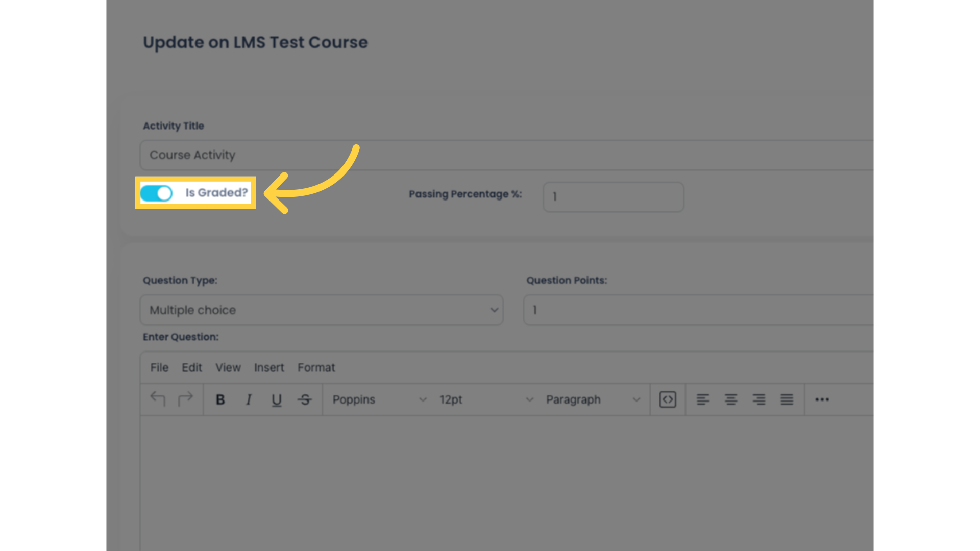Viewport: 980px width, 551px height.
Task: Click the Question Points input field
Action: tap(700, 310)
